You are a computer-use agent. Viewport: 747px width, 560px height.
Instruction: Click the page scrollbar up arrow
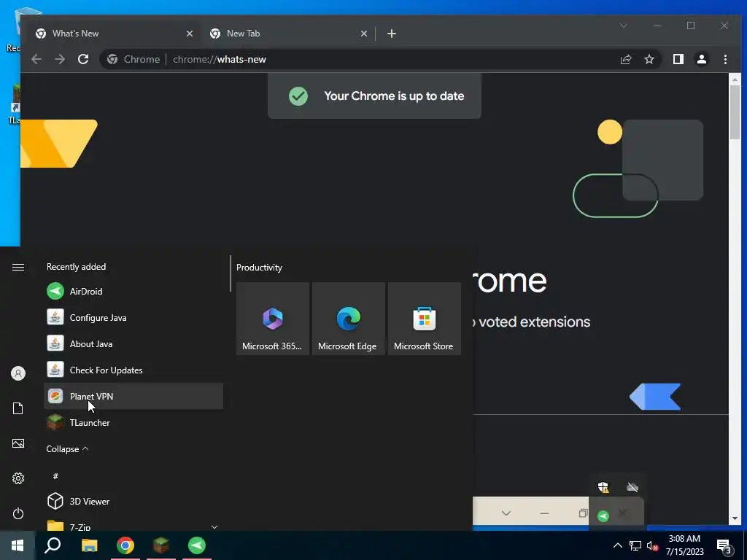pyautogui.click(x=735, y=79)
